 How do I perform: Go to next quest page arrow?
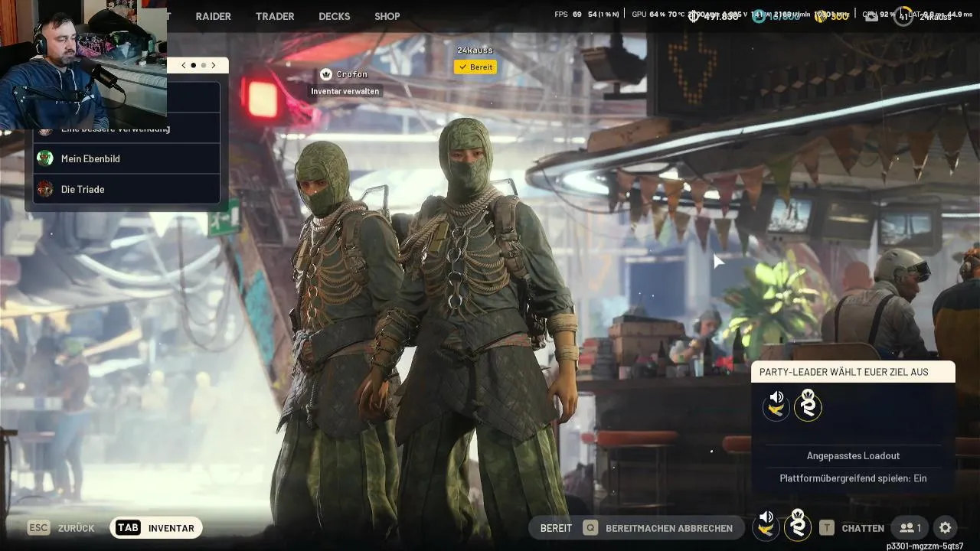coord(214,65)
